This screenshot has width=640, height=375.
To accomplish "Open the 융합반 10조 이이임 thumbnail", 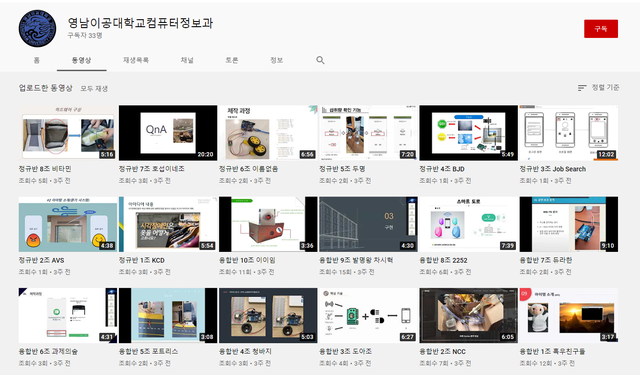I will click(x=268, y=224).
